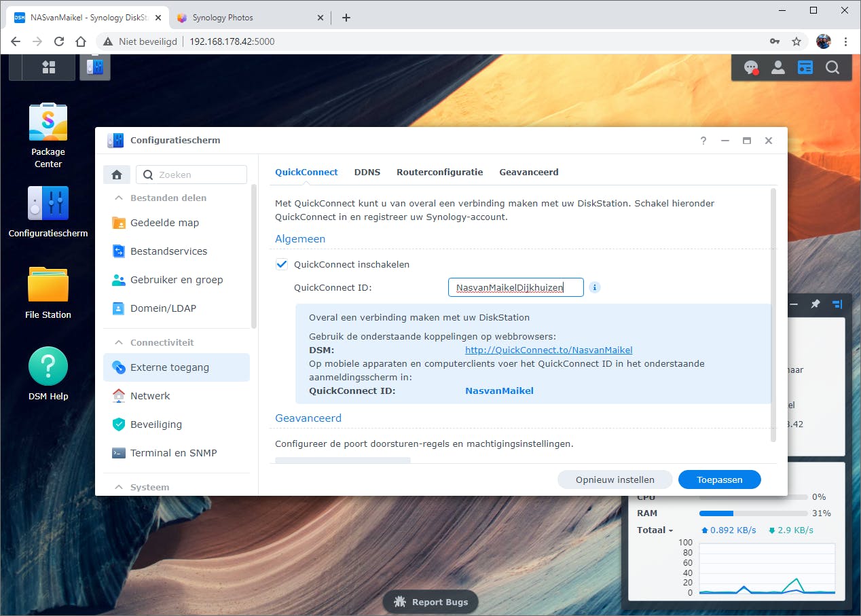Image resolution: width=861 pixels, height=616 pixels.
Task: Open Gedeelde map settings
Action: click(x=177, y=223)
